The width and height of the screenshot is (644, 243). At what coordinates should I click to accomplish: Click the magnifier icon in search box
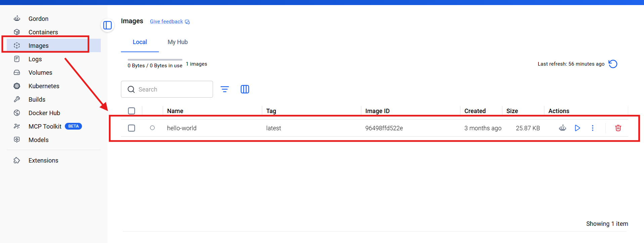click(x=131, y=89)
